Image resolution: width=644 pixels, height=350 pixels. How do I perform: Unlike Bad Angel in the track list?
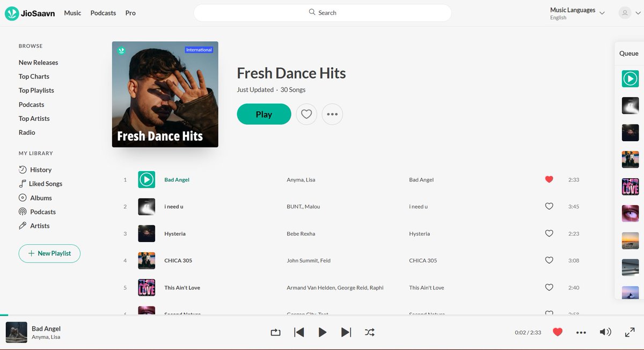point(549,179)
